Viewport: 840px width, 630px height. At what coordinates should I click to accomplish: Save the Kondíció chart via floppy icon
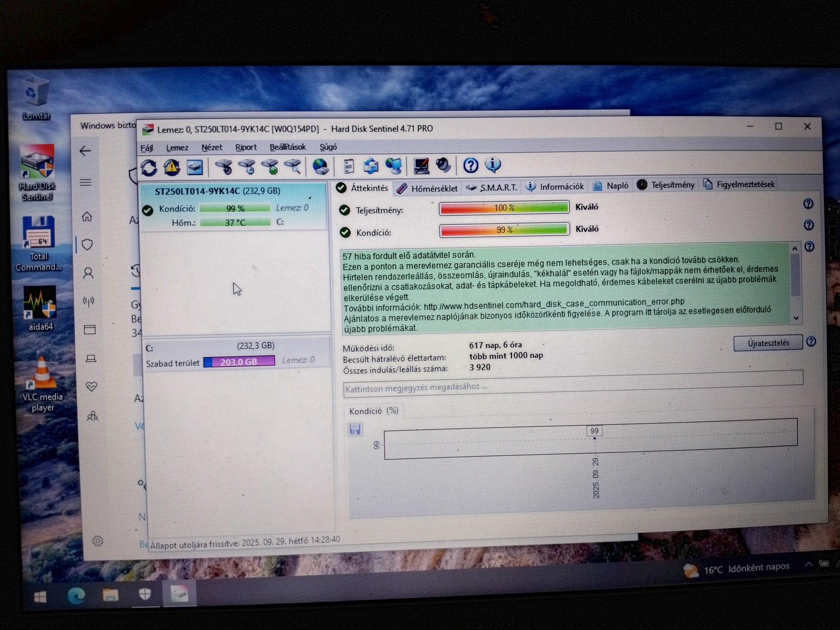pos(355,430)
